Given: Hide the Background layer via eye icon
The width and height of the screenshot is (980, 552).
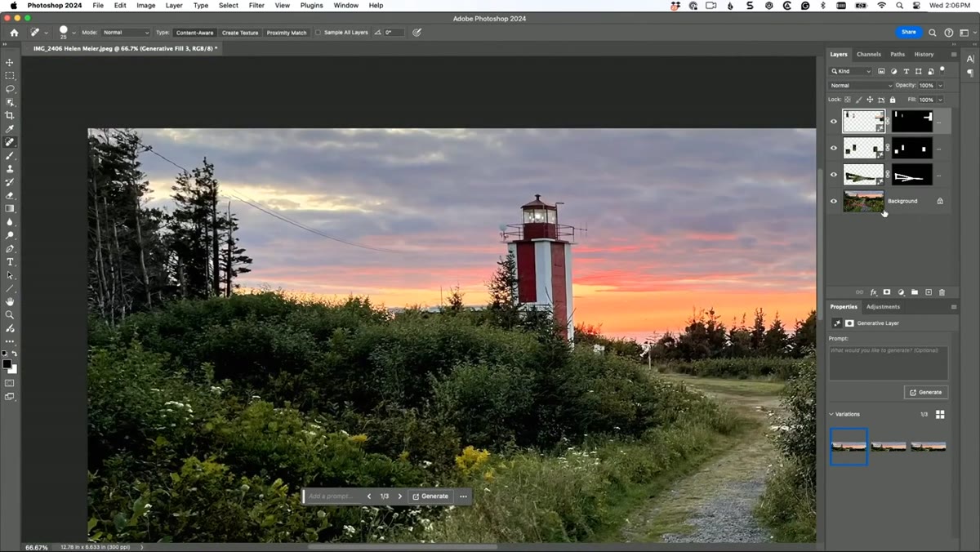Looking at the screenshot, I should click(x=834, y=201).
